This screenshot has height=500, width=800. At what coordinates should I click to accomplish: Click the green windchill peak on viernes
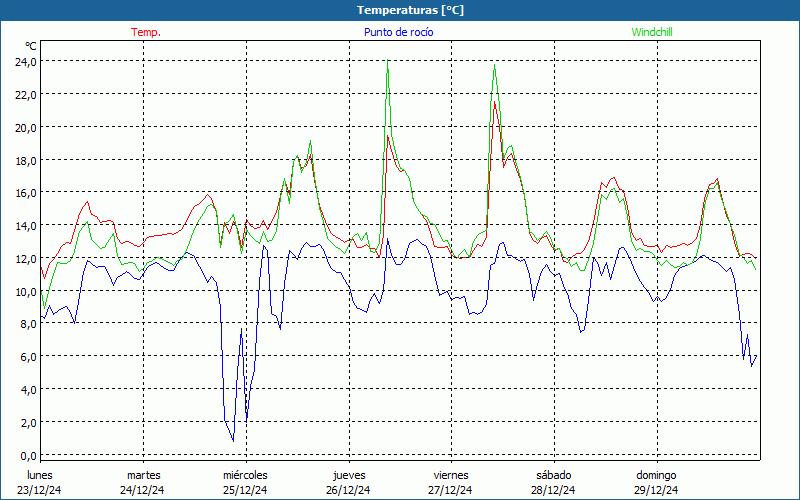pos(494,65)
